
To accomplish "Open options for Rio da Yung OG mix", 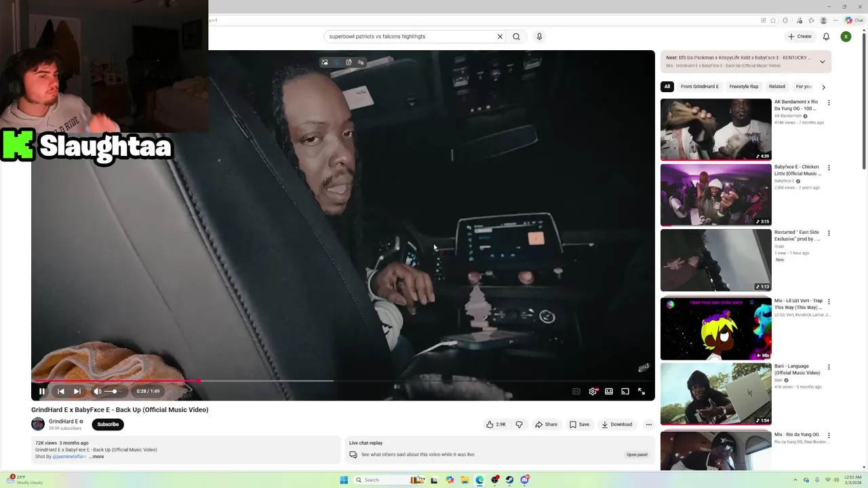I will [828, 435].
